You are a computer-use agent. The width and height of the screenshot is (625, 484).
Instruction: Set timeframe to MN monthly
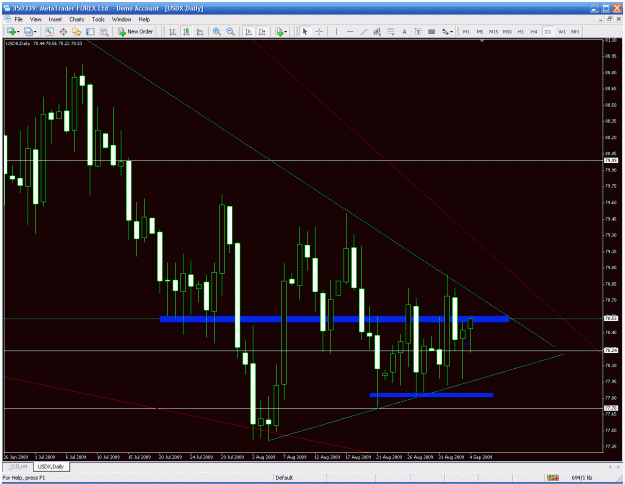[575, 31]
